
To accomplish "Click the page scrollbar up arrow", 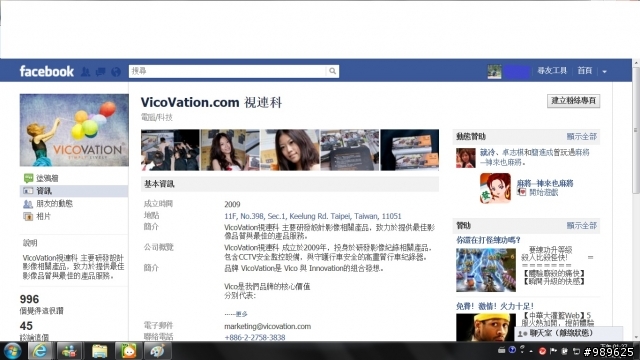I will (636, 63).
